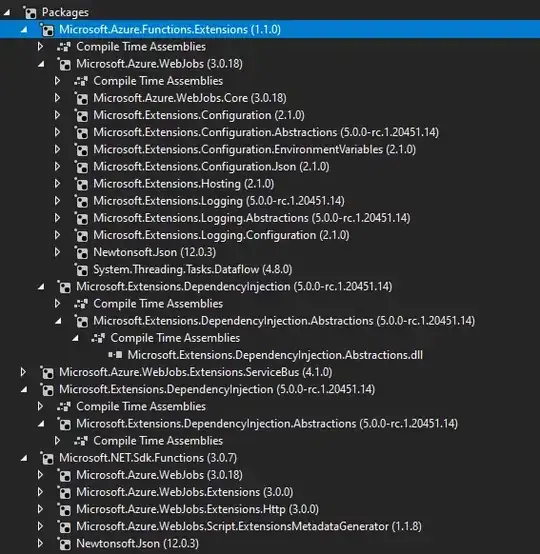The width and height of the screenshot is (540, 554).
Task: Select 'Microsoft.Extensions.Logging.Abstractions (5.0.0-rc.1.20451.14)' text
Action: coord(252,218)
